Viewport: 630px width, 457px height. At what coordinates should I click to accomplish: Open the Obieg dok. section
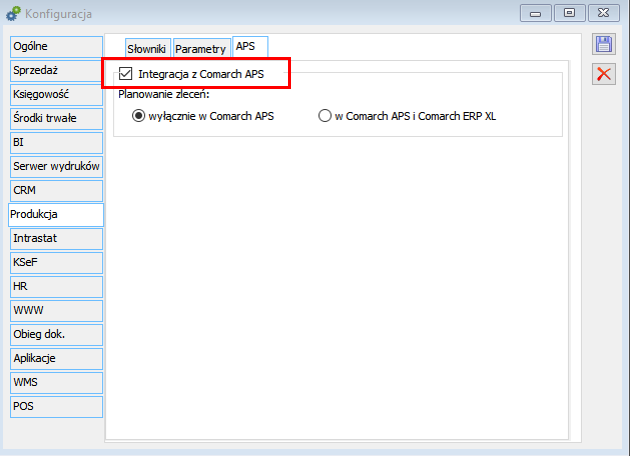[x=56, y=335]
